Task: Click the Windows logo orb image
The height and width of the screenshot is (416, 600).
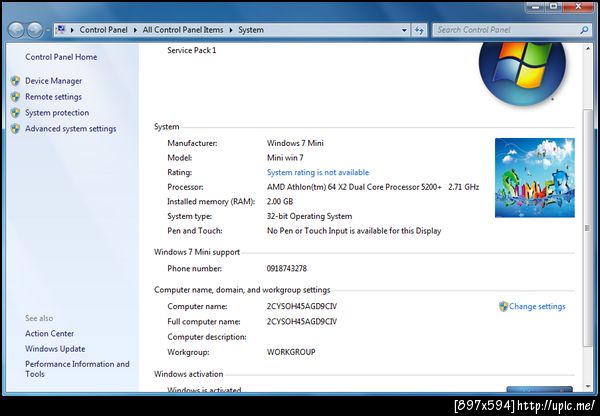Action: (522, 73)
